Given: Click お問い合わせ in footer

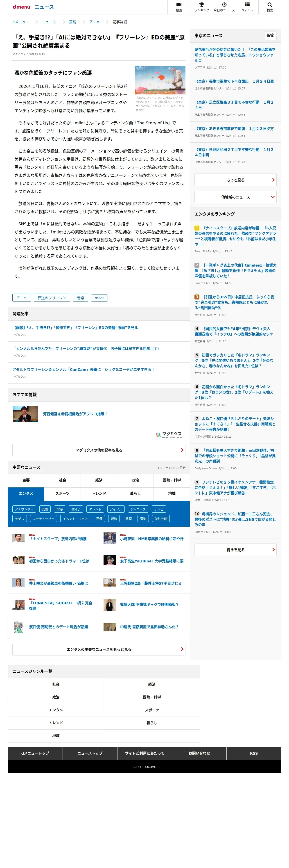Looking at the screenshot, I should point(199,753).
